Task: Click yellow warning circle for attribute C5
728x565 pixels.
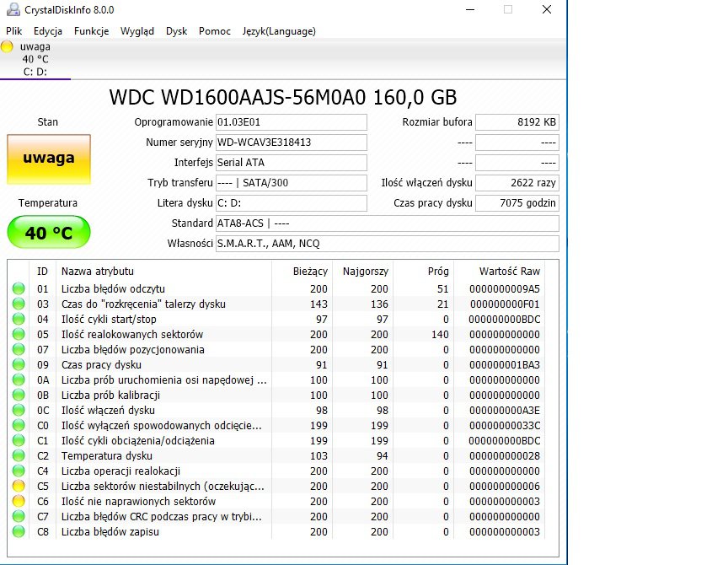Action: 19,486
